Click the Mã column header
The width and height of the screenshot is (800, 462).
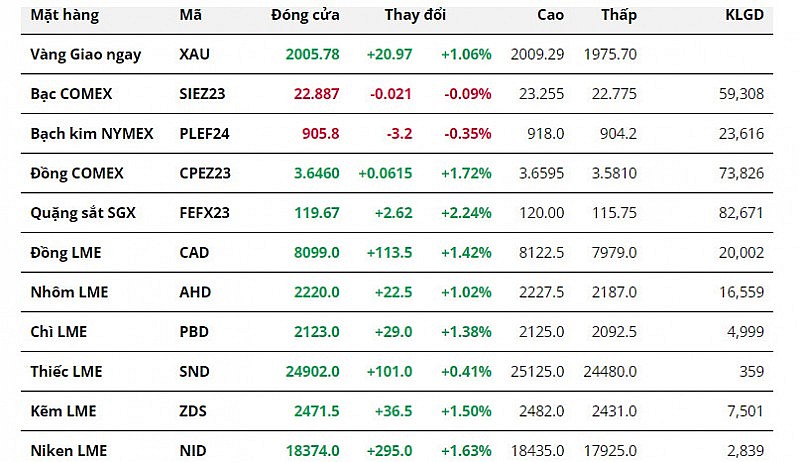(x=190, y=15)
